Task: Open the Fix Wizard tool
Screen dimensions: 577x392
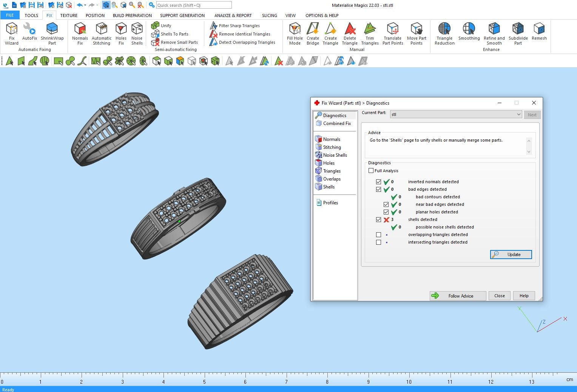Action: (x=12, y=33)
